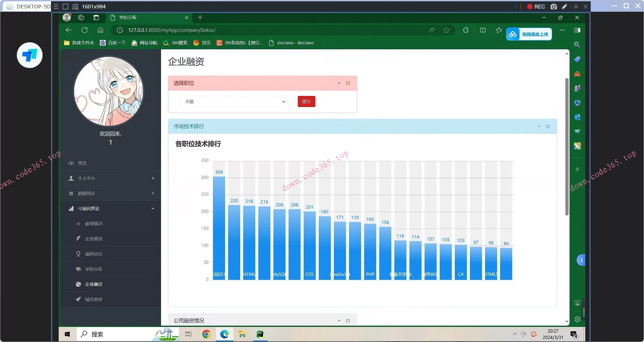Open PyCharm from the taskbar
Viewport: 644px width, 342px height.
[x=260, y=334]
